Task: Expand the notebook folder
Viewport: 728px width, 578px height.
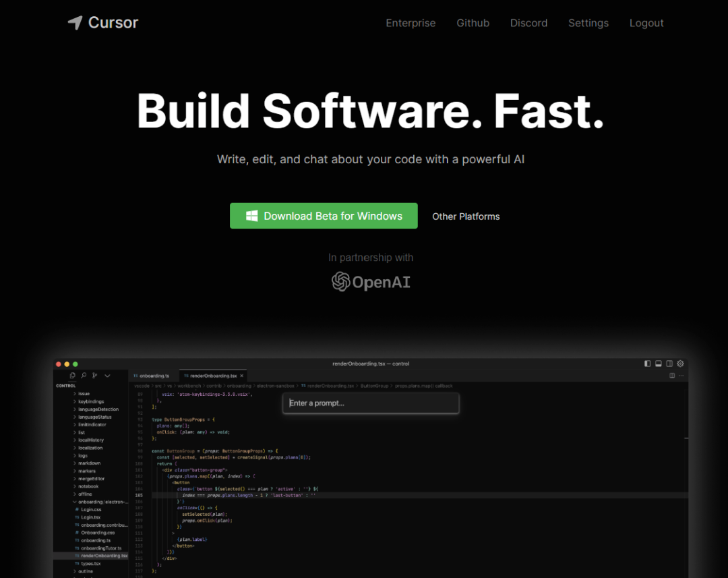Action: [x=86, y=486]
